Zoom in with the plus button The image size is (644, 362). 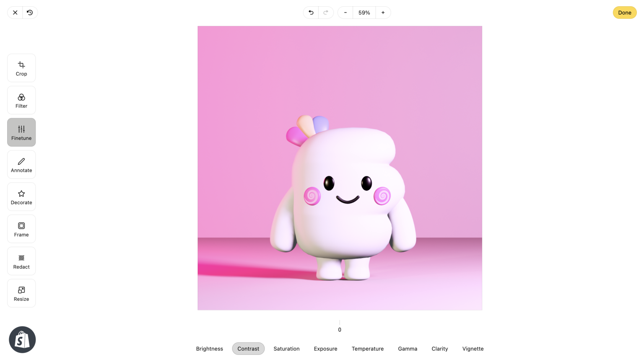coord(383,13)
